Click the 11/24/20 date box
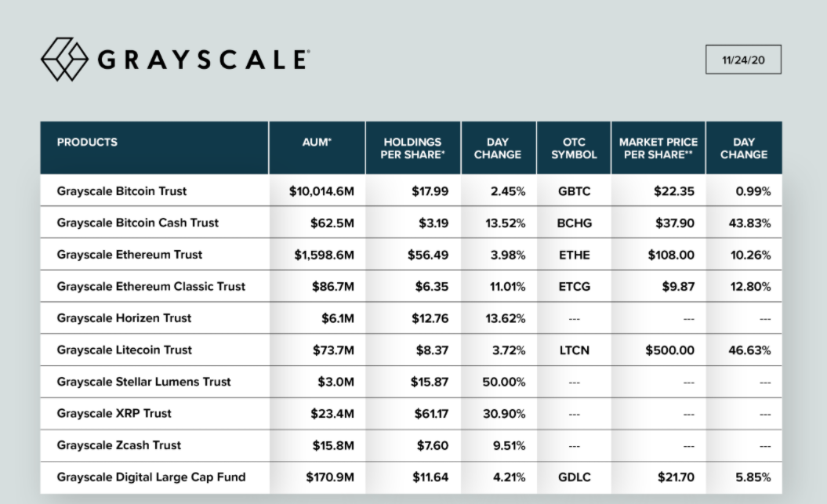Screen dimensions: 827x504 point(743,60)
